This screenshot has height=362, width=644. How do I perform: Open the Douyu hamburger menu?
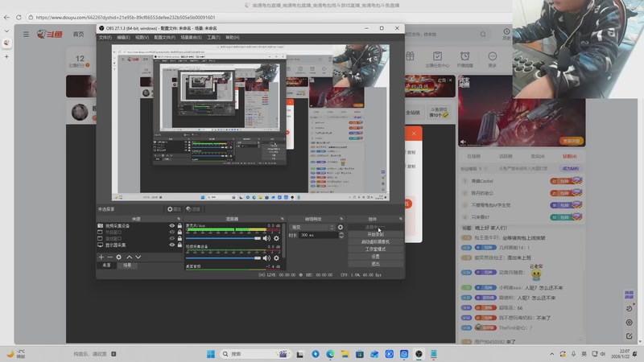click(x=26, y=34)
